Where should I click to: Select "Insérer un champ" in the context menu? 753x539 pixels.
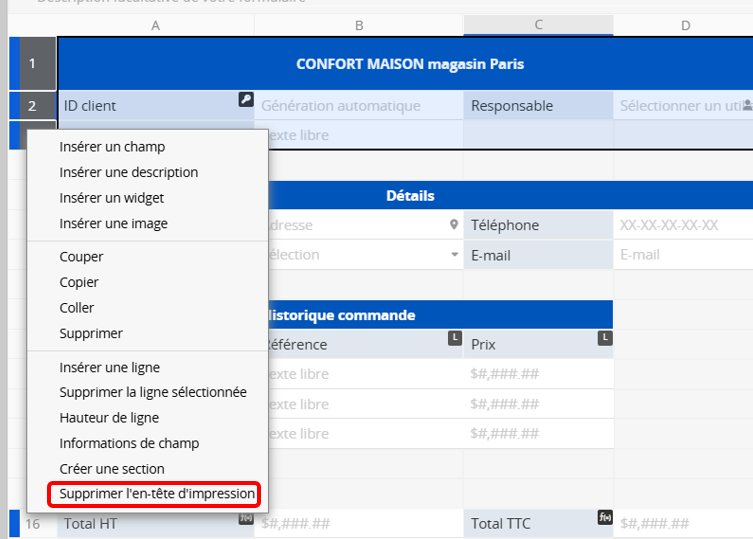point(112,147)
